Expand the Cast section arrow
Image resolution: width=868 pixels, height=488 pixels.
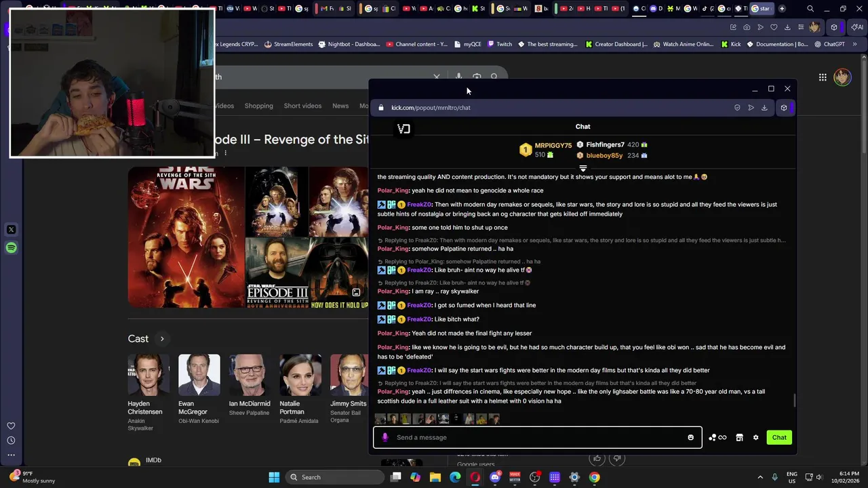pyautogui.click(x=162, y=339)
